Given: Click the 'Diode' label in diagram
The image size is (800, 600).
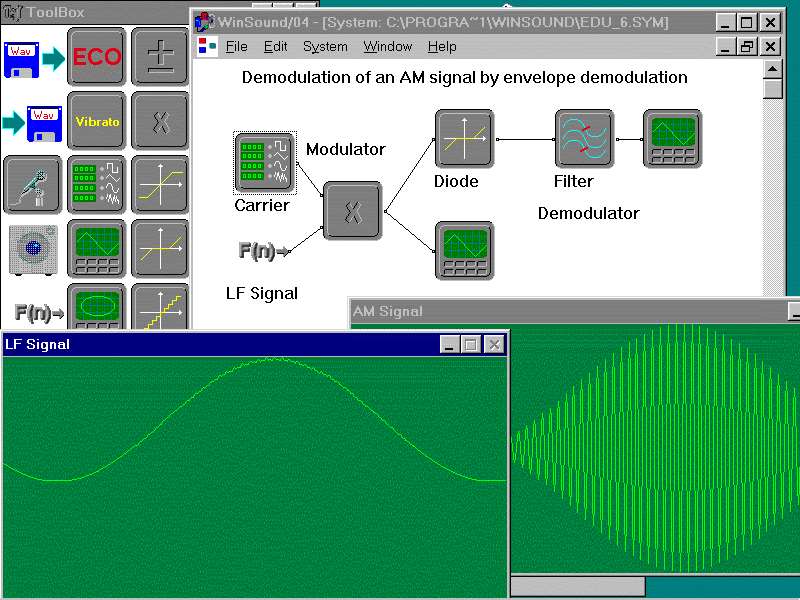Looking at the screenshot, I should tap(456, 181).
